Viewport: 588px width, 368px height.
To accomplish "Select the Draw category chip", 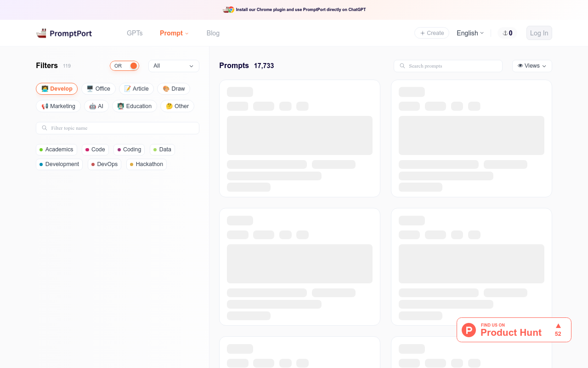I will tap(174, 89).
